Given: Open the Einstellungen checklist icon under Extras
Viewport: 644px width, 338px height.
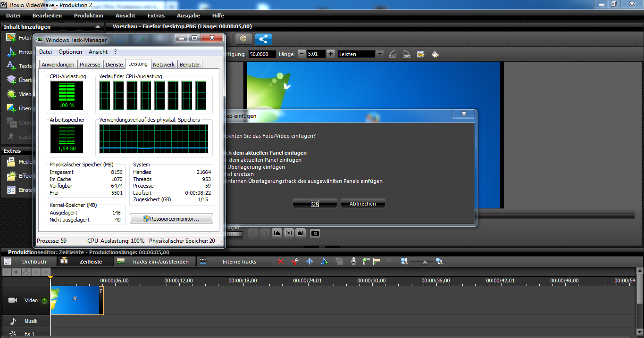Looking at the screenshot, I should pyautogui.click(x=11, y=190).
